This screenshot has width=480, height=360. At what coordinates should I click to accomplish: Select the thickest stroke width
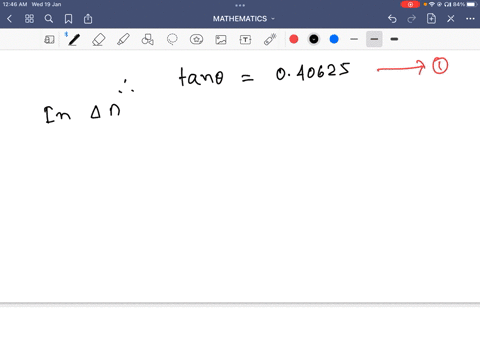coord(394,39)
